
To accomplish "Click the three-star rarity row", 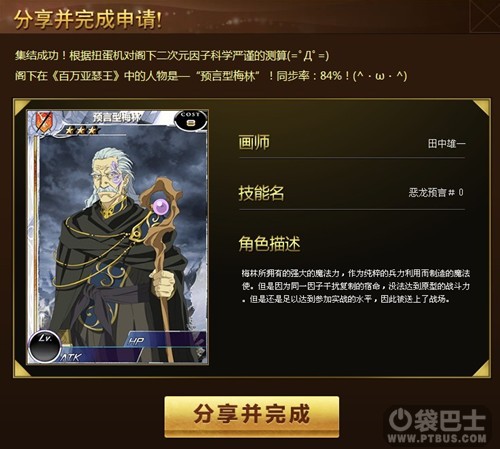I will (x=81, y=130).
